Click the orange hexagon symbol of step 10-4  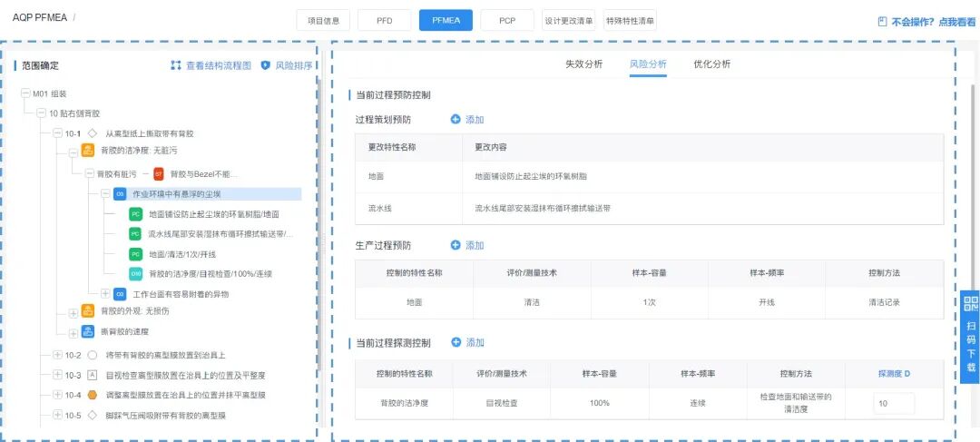tap(93, 395)
